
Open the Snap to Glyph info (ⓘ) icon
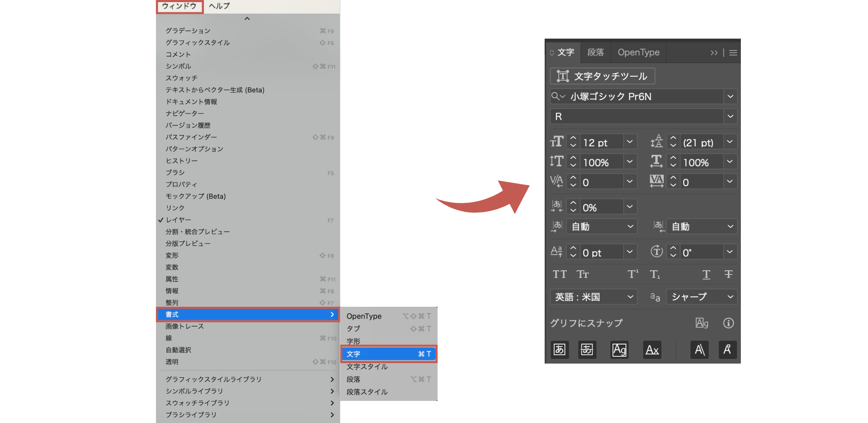[728, 323]
